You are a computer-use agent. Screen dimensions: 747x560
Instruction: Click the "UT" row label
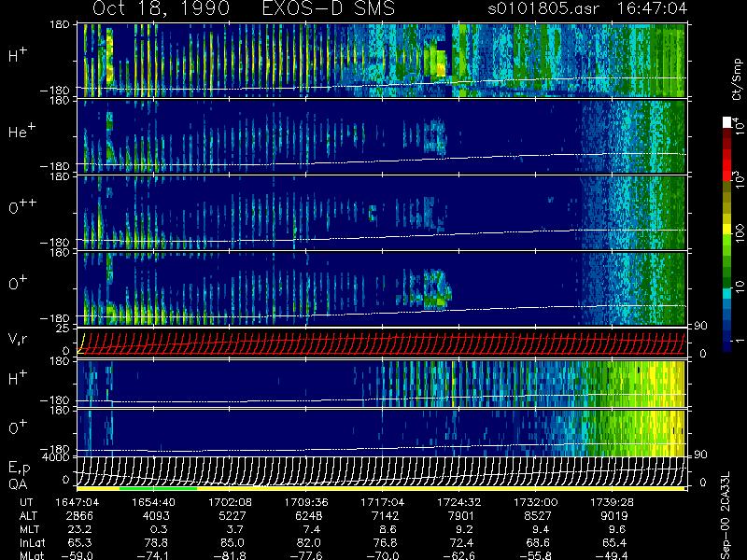coord(27,502)
